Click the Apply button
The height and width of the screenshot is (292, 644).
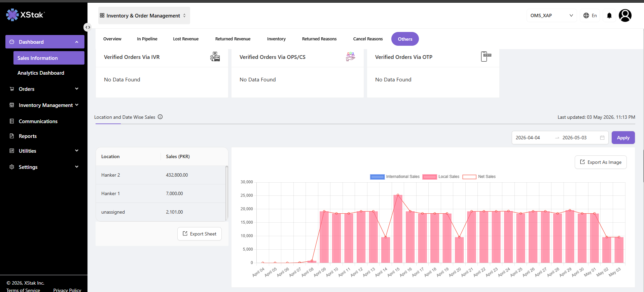click(x=623, y=138)
